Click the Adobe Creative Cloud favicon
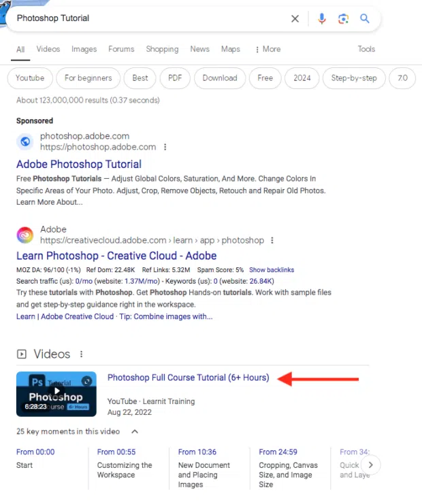Screen dimensions: 422x504 [x=25, y=235]
